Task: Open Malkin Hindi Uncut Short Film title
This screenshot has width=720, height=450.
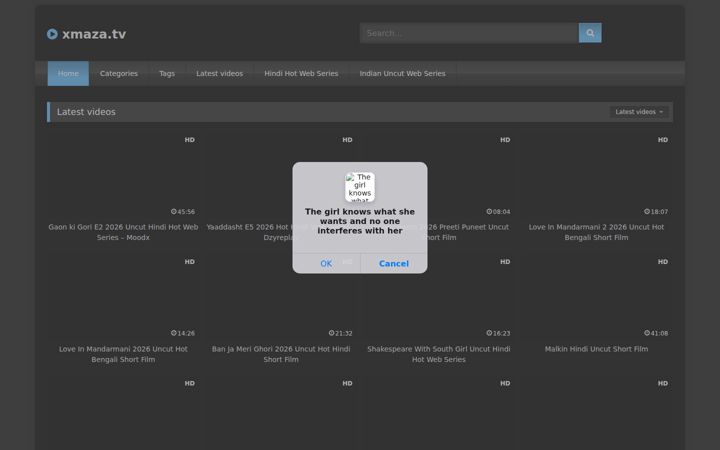Action: click(596, 349)
